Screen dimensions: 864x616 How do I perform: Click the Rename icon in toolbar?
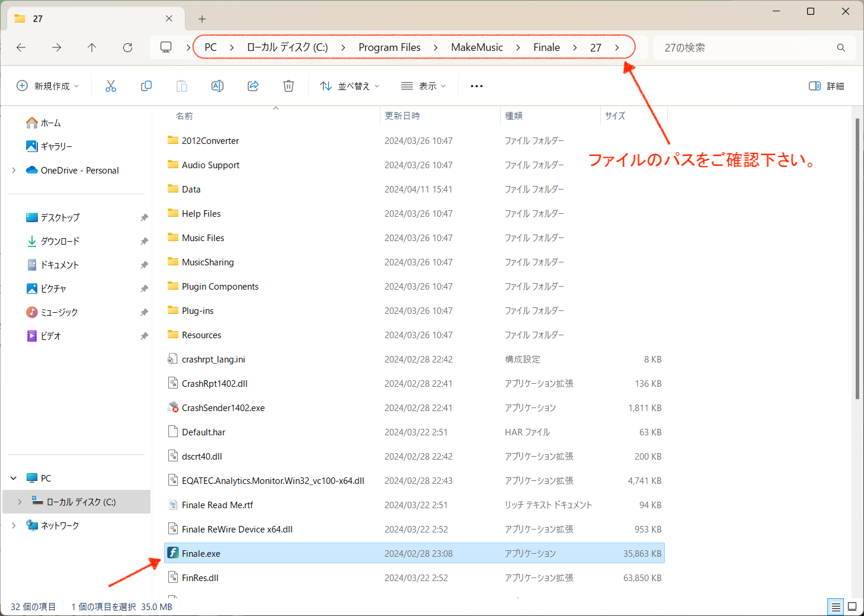[217, 86]
